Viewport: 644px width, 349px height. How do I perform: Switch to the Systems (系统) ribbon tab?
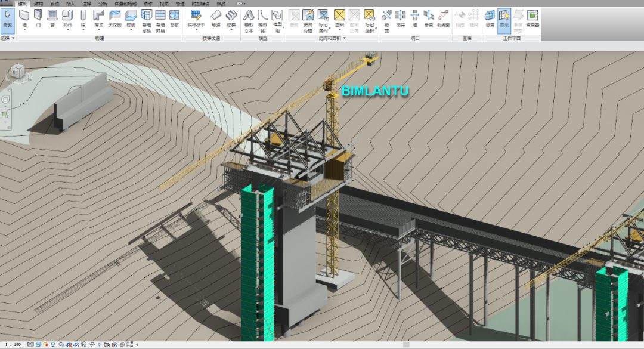click(55, 4)
